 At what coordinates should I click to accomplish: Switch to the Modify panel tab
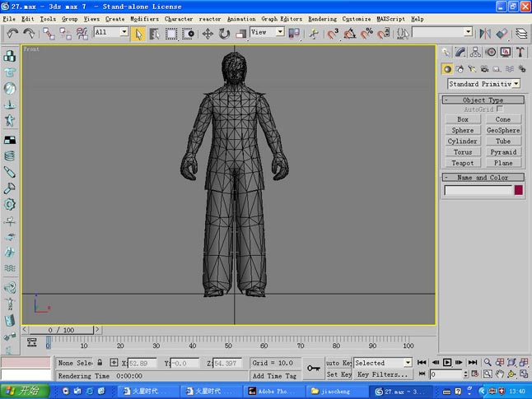click(x=460, y=52)
